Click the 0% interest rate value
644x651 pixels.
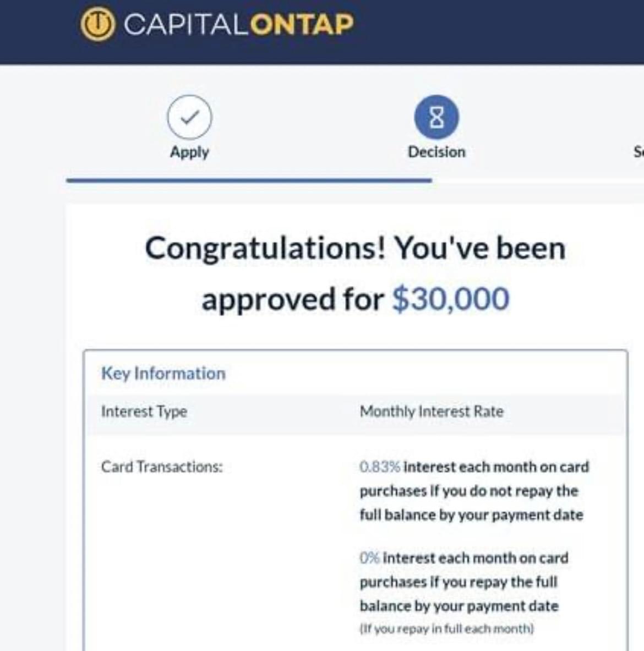pos(369,557)
